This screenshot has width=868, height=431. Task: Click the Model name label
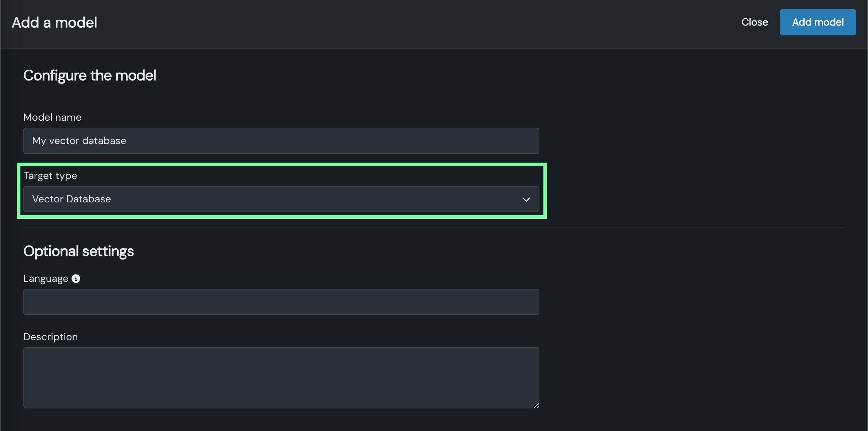52,117
